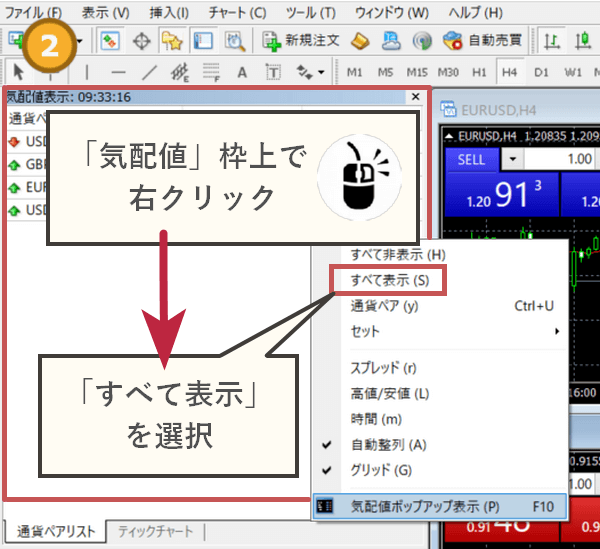Select the Fibonacci retracement tool
This screenshot has height=549, width=600.
(211, 72)
